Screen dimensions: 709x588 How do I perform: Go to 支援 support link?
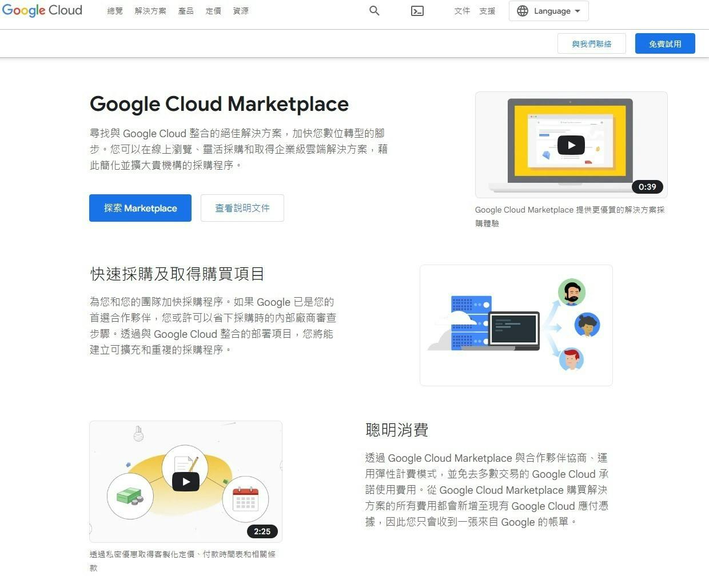487,11
